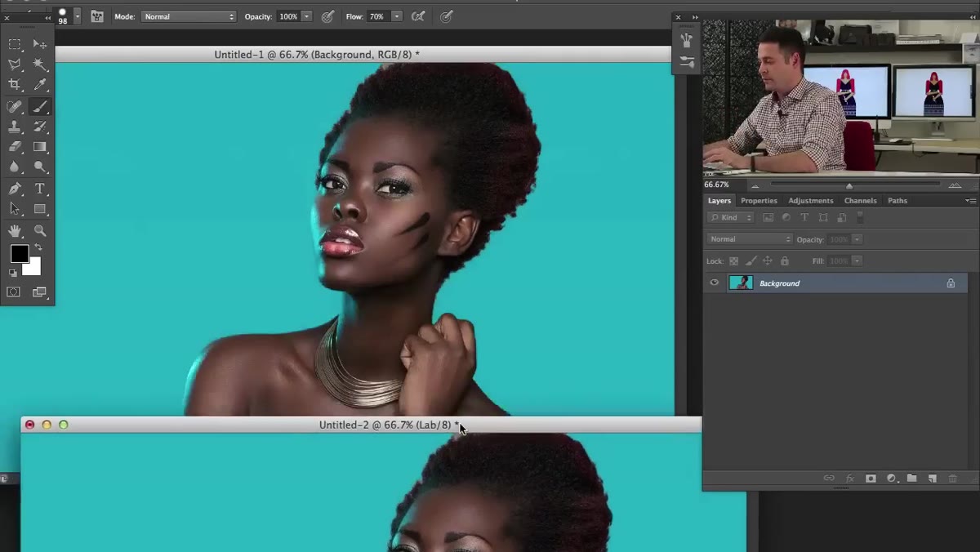Select the Hand tool
The width and height of the screenshot is (980, 552).
(x=15, y=231)
